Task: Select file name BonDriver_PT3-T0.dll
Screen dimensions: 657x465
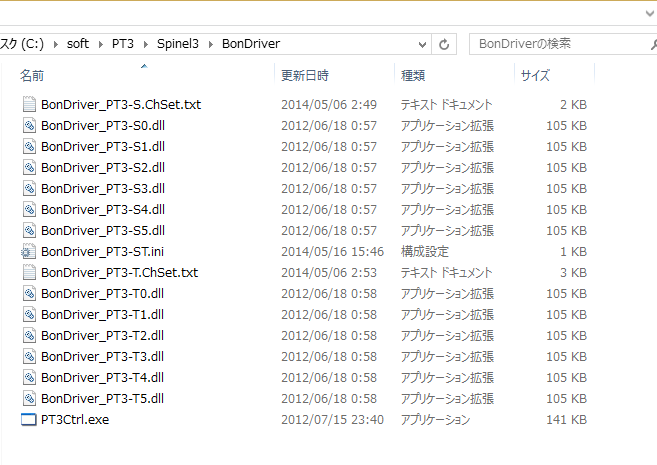Action: point(103,293)
